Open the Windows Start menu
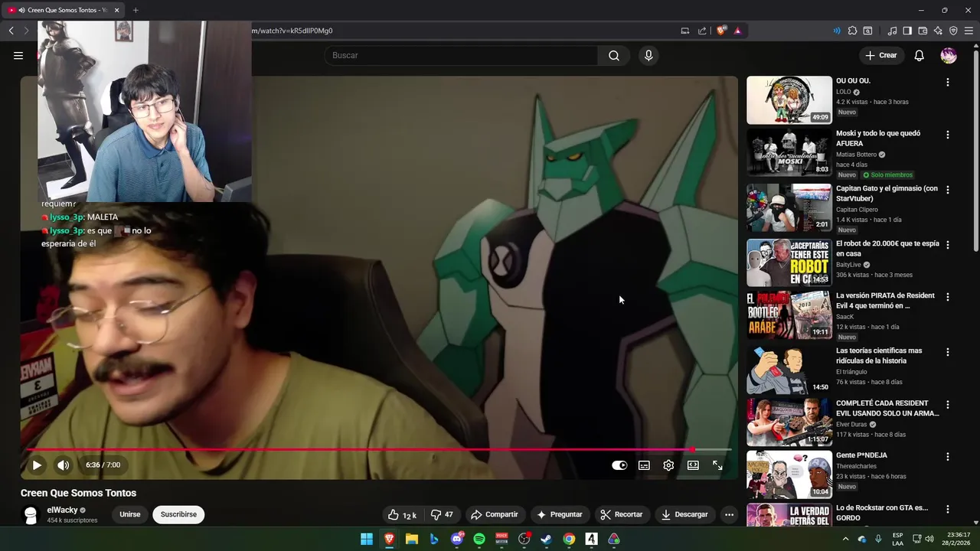Screen dimensions: 980x551 coord(367,539)
